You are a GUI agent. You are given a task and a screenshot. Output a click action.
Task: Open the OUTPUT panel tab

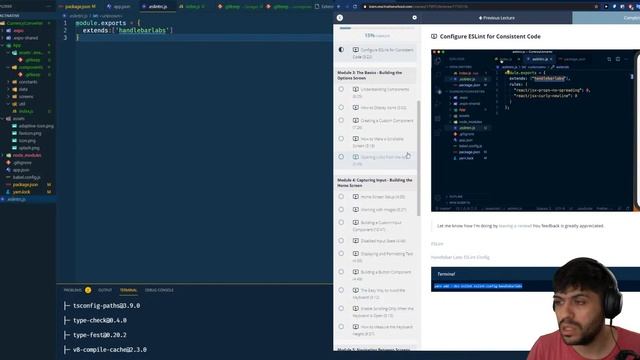click(105, 290)
